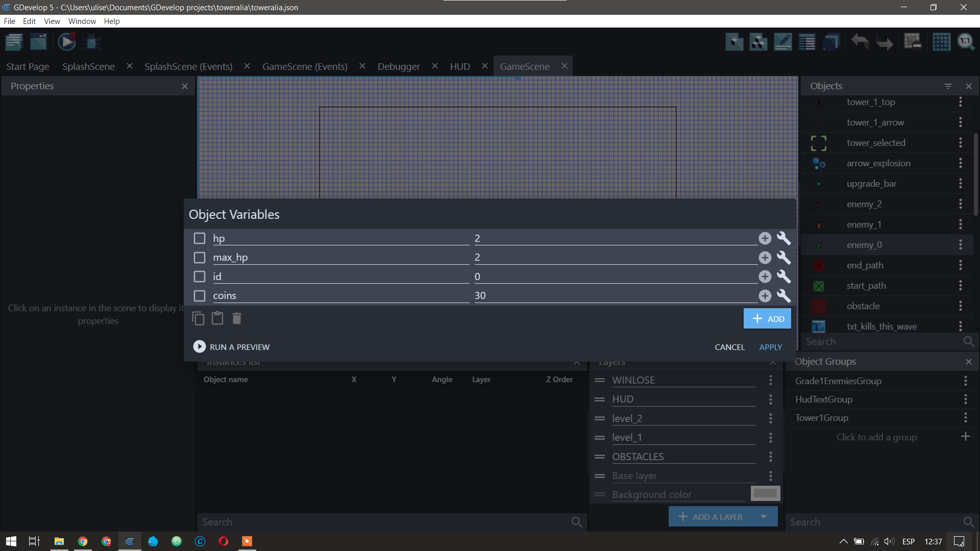Paste variables clipboard icon

coord(217,318)
